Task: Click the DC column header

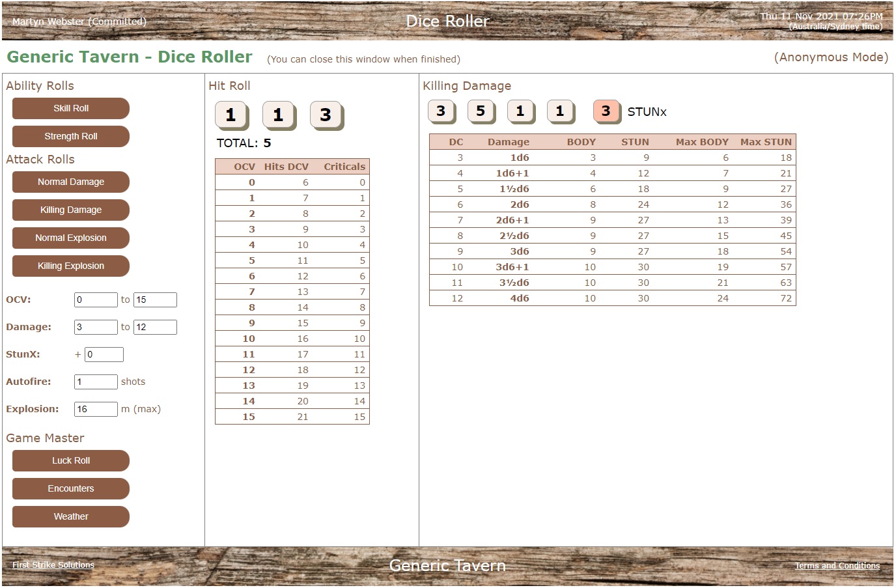Action: coord(456,142)
